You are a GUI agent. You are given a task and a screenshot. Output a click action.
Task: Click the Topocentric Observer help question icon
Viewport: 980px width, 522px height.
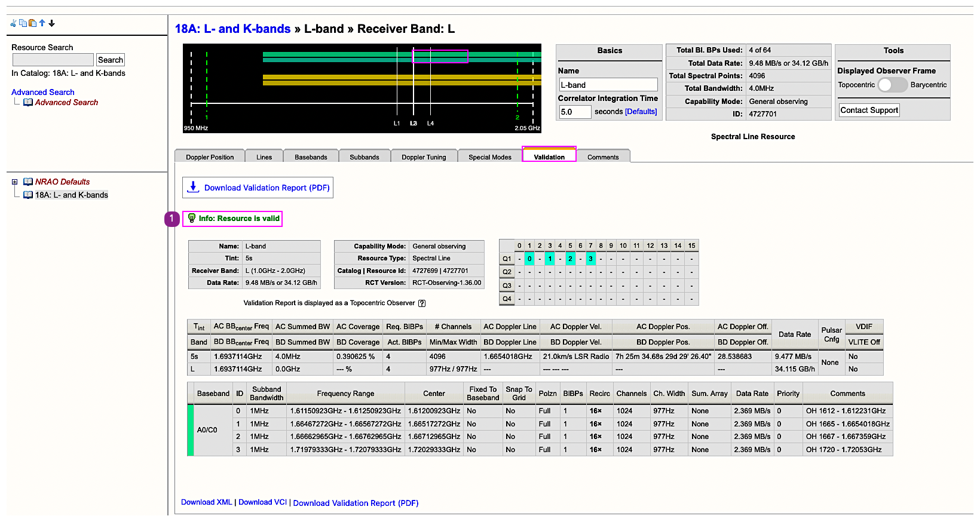coord(422,303)
